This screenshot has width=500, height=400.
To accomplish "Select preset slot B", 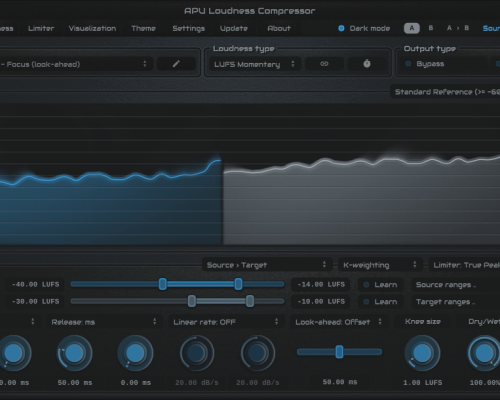I will 431,28.
